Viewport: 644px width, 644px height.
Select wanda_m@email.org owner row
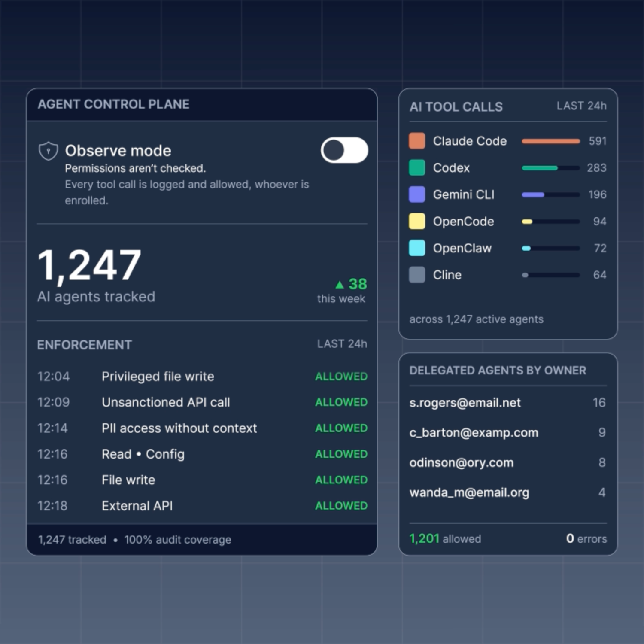pyautogui.click(x=507, y=492)
